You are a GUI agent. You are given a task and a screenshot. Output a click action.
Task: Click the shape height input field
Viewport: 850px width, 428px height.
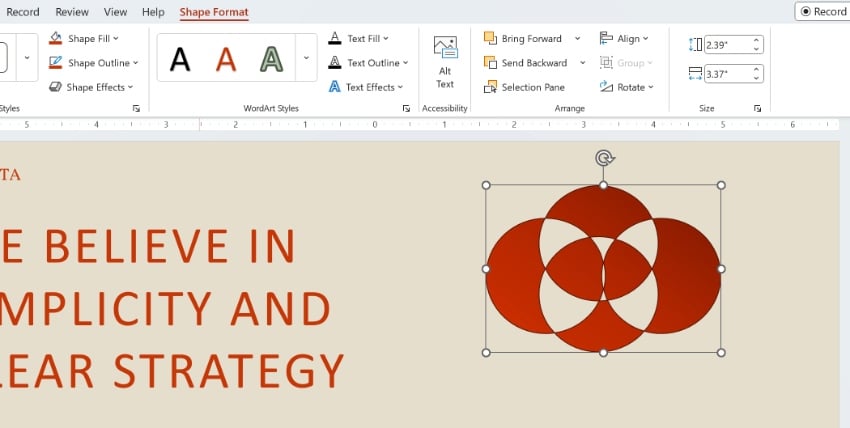[725, 45]
